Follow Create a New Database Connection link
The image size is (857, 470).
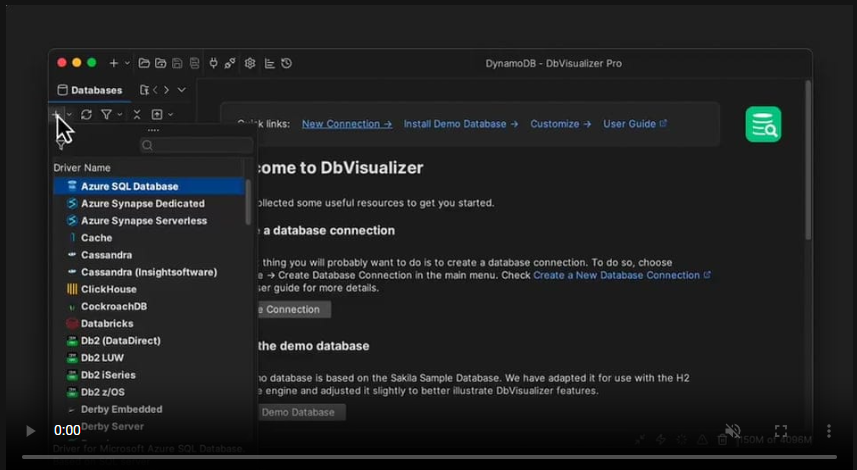621,275
